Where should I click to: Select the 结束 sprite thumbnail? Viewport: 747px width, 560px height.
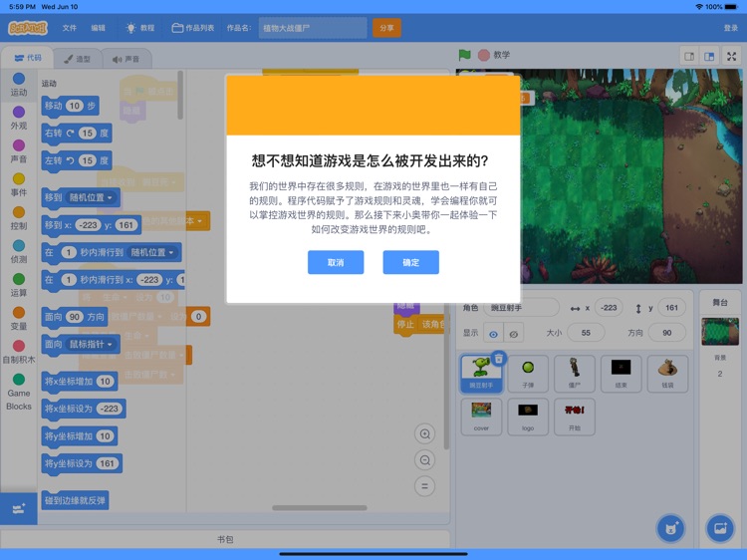(621, 374)
